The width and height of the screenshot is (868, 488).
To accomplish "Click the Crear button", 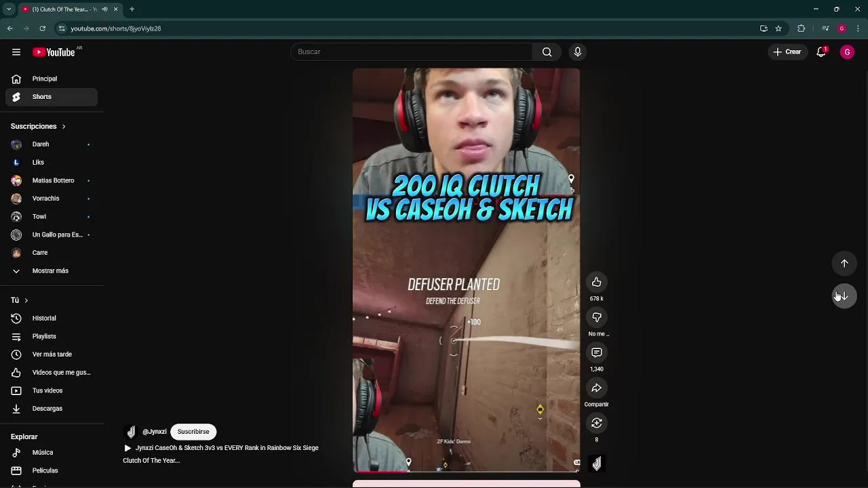I will coord(787,52).
